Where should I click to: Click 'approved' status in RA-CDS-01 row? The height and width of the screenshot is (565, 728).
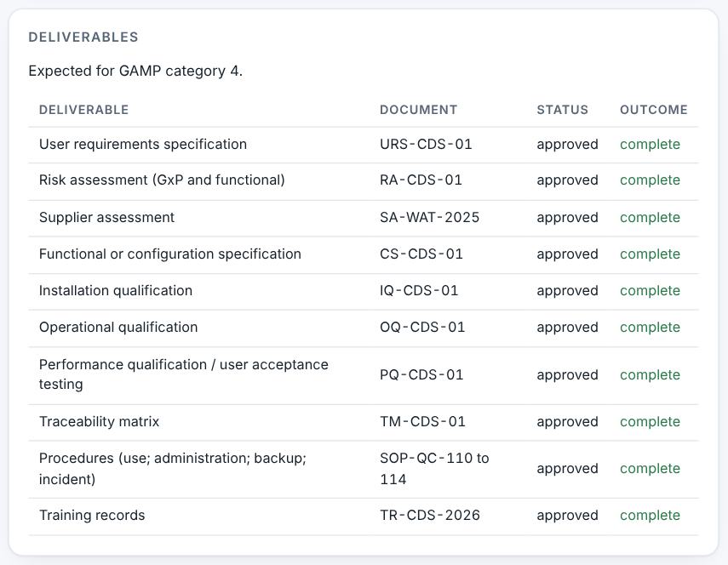pyautogui.click(x=567, y=180)
